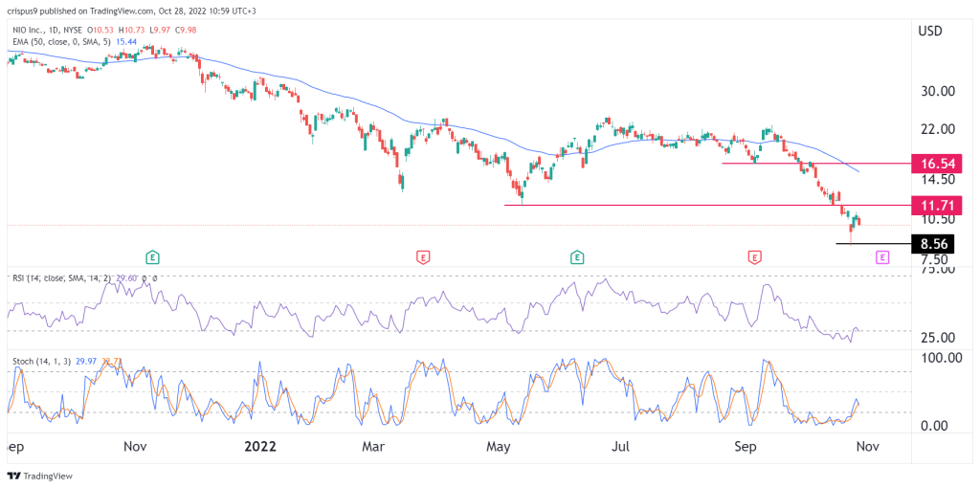Select the green earnings marker near June
Screen dimensions: 980x488
[x=576, y=256]
